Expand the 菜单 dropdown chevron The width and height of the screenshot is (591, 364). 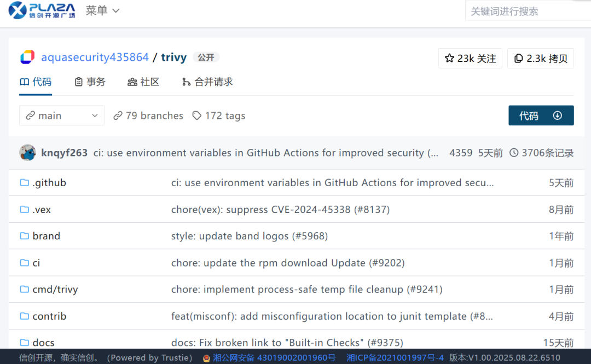[115, 10]
